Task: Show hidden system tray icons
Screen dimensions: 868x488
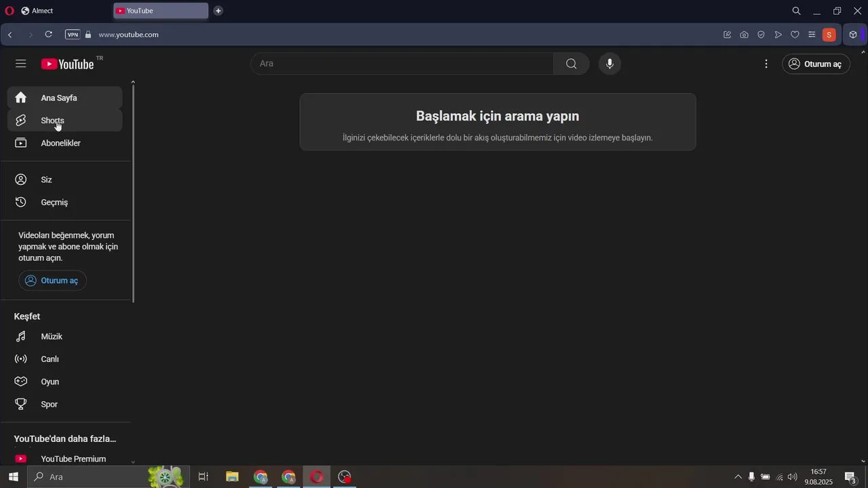Action: pyautogui.click(x=738, y=477)
